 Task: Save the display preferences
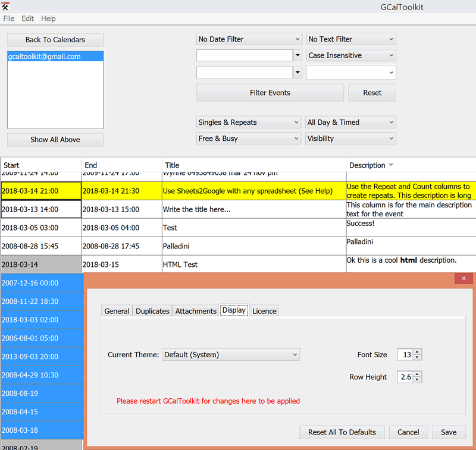point(449,432)
